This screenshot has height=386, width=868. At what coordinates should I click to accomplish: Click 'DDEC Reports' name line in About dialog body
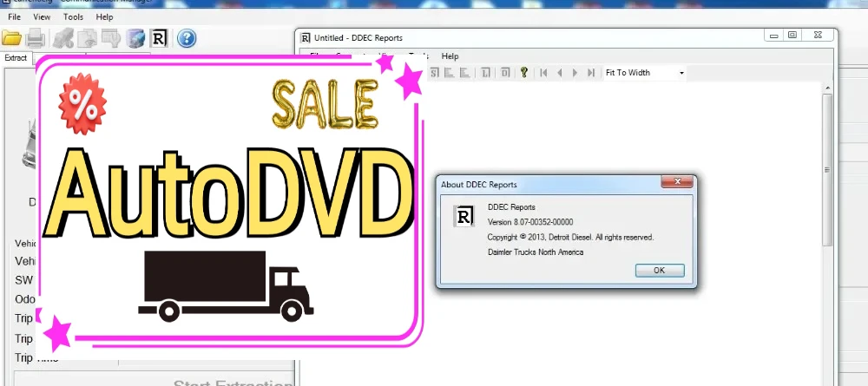tap(511, 207)
